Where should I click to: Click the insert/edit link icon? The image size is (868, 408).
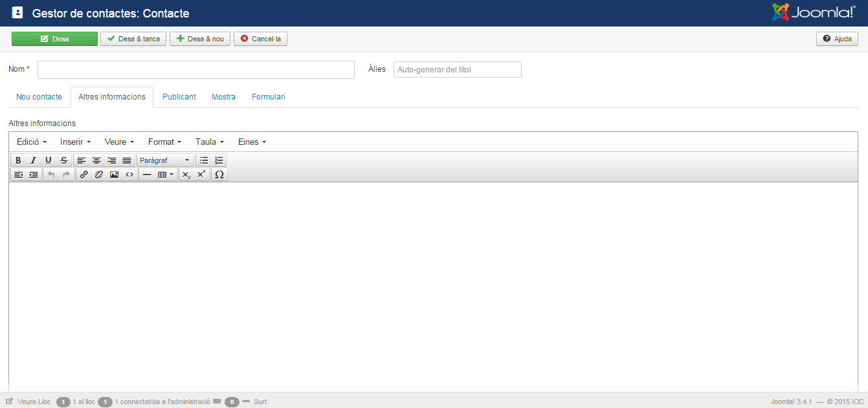point(83,175)
